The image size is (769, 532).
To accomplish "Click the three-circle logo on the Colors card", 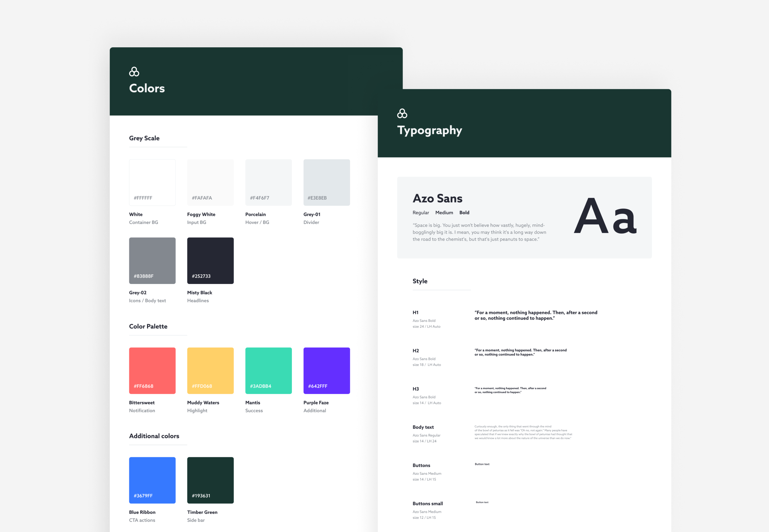I will click(x=133, y=71).
